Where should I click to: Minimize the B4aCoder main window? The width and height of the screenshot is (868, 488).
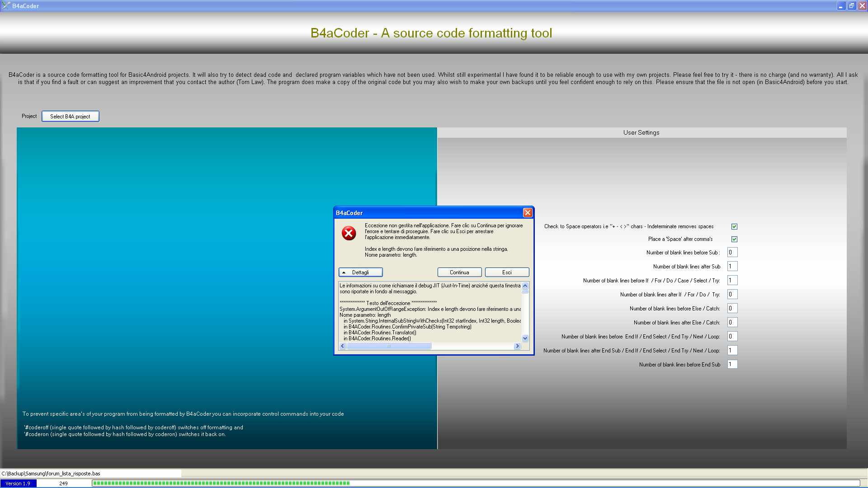click(x=840, y=6)
